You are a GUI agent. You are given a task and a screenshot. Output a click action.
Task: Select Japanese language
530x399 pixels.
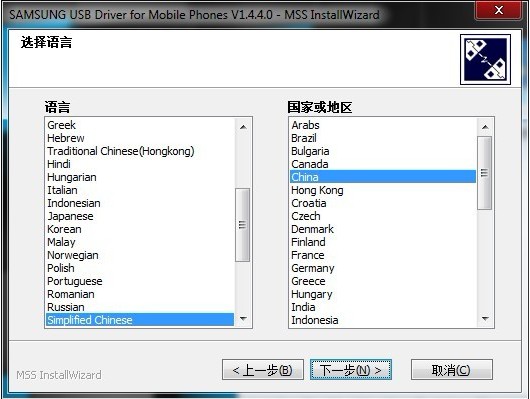tap(140, 216)
